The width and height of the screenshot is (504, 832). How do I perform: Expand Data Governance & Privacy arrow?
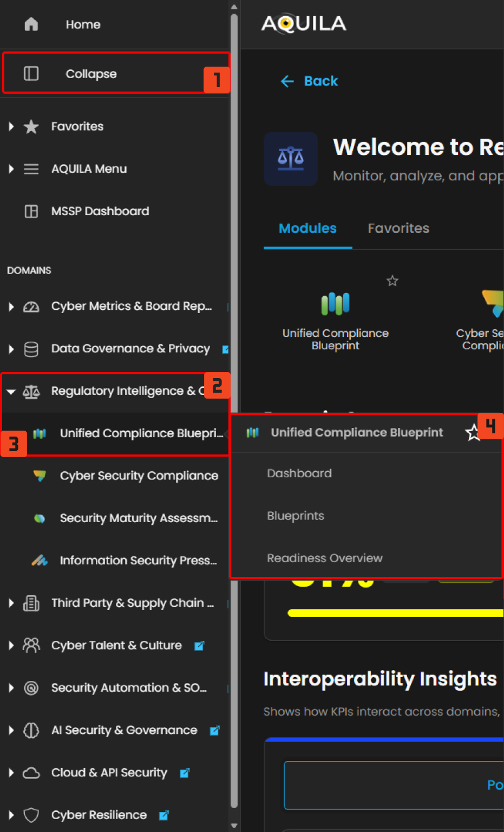click(11, 349)
